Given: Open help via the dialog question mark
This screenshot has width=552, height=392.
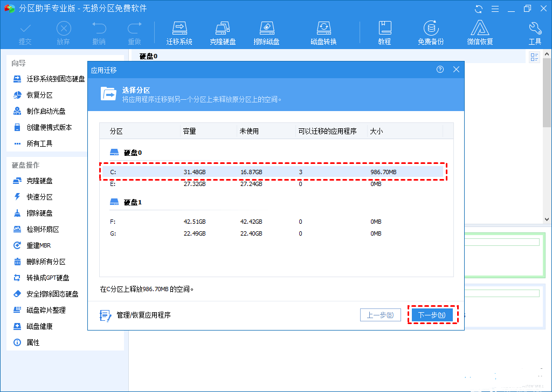Looking at the screenshot, I should pyautogui.click(x=440, y=70).
